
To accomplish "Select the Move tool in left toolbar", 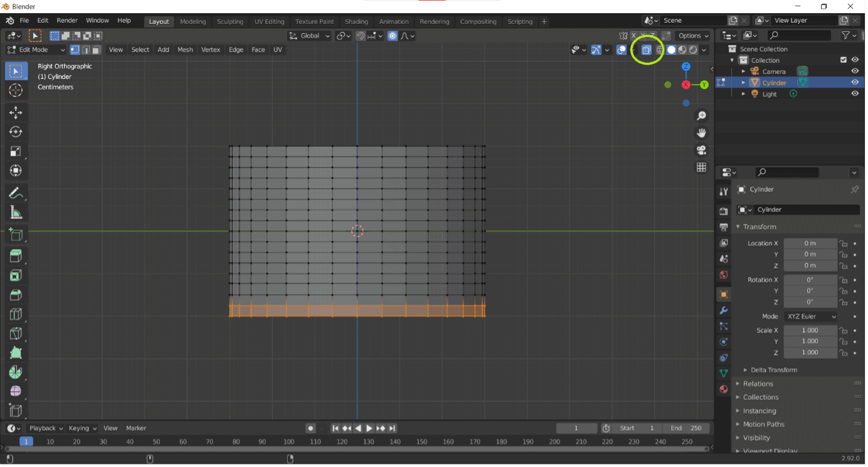I will [x=16, y=112].
